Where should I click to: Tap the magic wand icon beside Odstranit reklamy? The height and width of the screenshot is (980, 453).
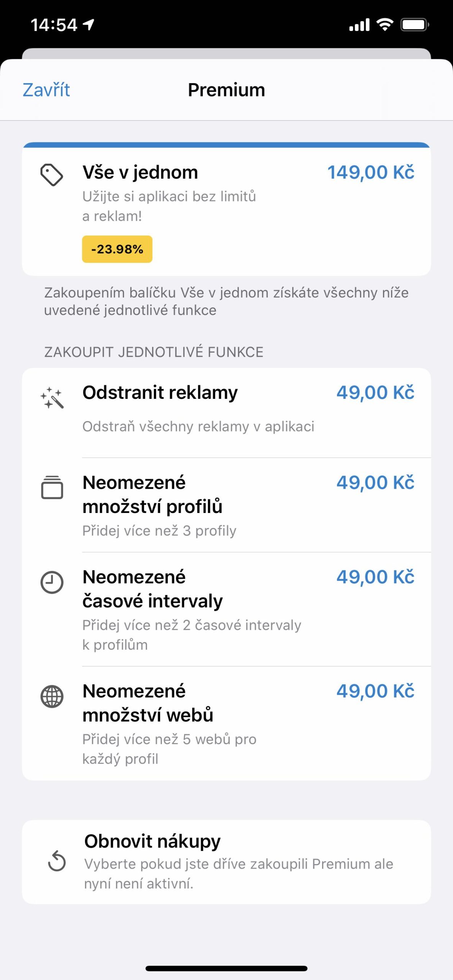click(x=52, y=398)
